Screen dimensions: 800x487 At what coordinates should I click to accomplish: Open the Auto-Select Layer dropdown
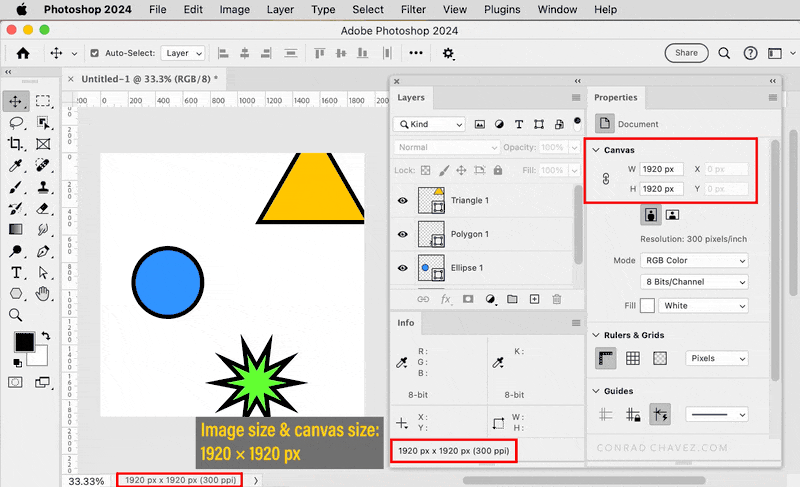[x=183, y=53]
